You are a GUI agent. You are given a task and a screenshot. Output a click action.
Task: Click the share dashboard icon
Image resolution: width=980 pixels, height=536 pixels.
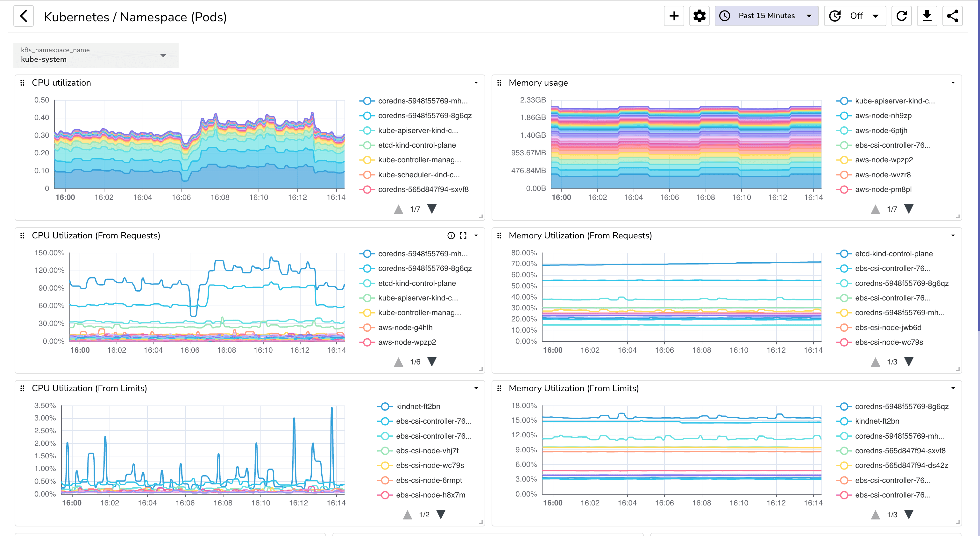click(x=953, y=16)
